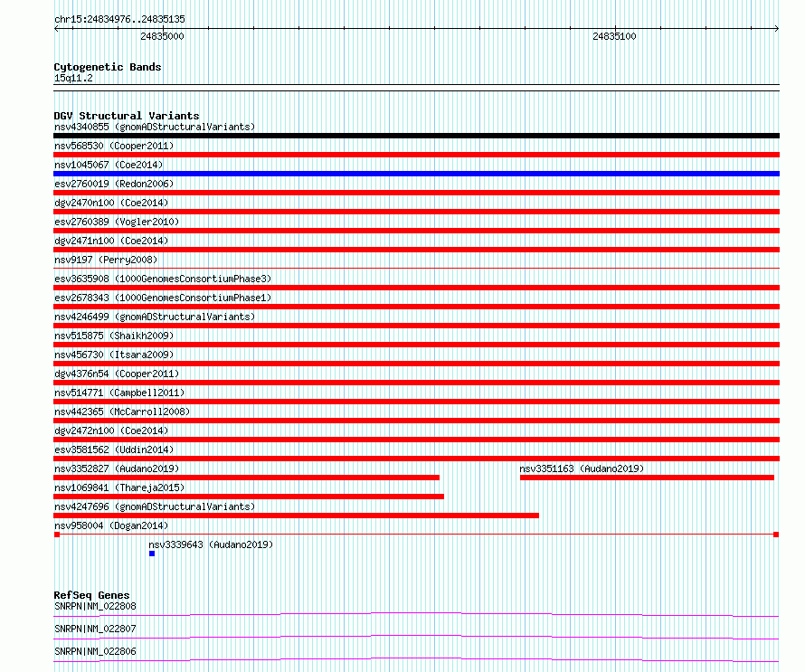Click nsv442365 (McCarroll2008) label
This screenshot has width=805, height=672.
tap(122, 412)
